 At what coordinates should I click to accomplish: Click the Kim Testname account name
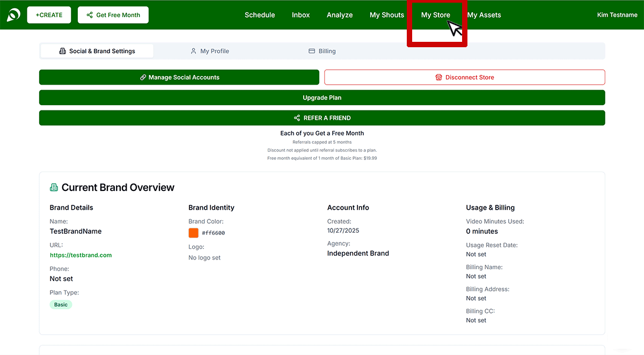(x=617, y=15)
